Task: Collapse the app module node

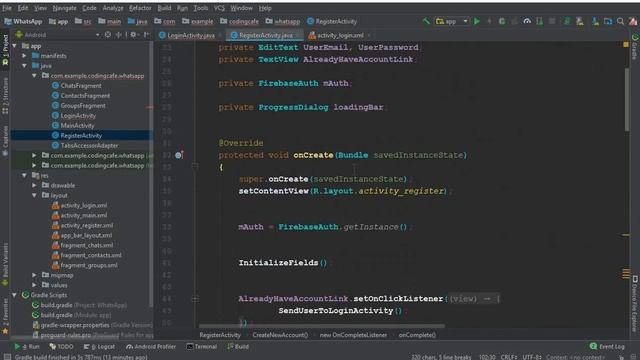Action: point(15,46)
